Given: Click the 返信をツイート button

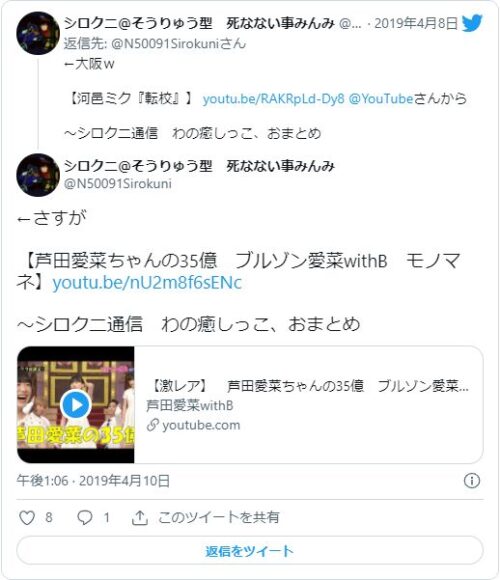Looking at the screenshot, I should point(250,551).
